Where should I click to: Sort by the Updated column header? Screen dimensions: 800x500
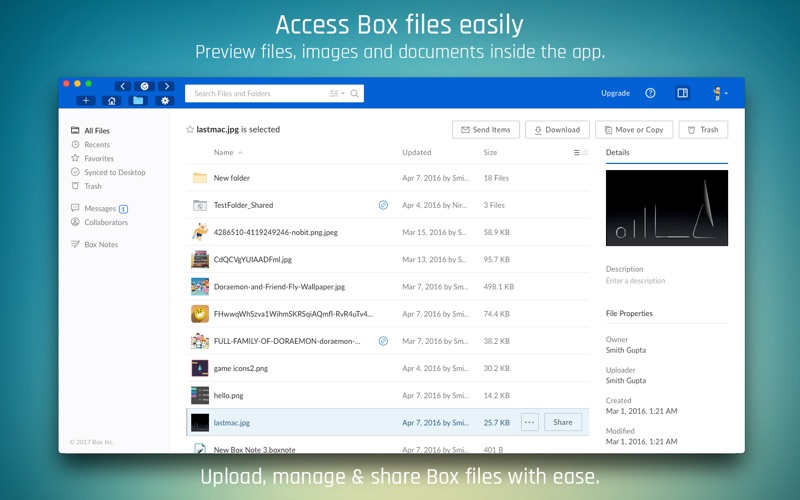pos(416,153)
